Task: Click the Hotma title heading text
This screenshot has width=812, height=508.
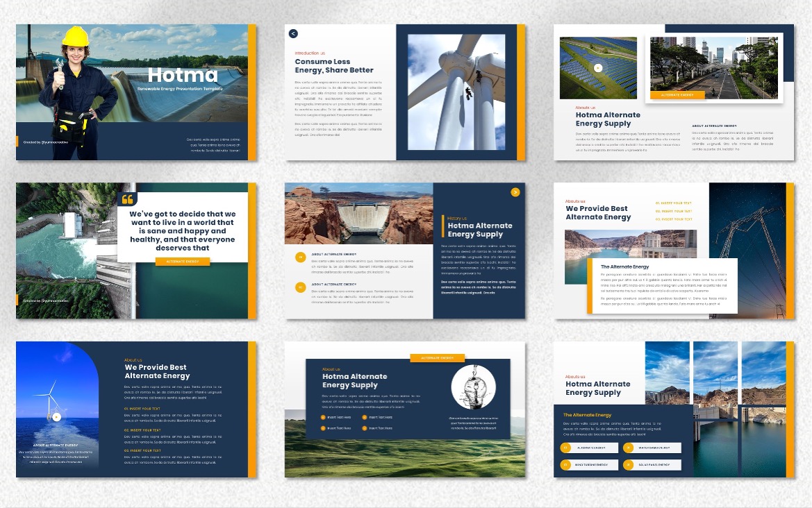Action: [174, 75]
